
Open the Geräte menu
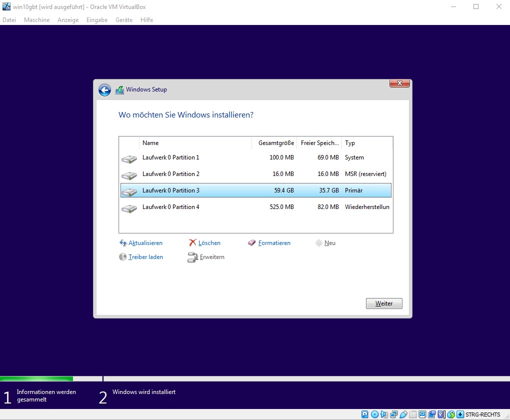point(124,20)
